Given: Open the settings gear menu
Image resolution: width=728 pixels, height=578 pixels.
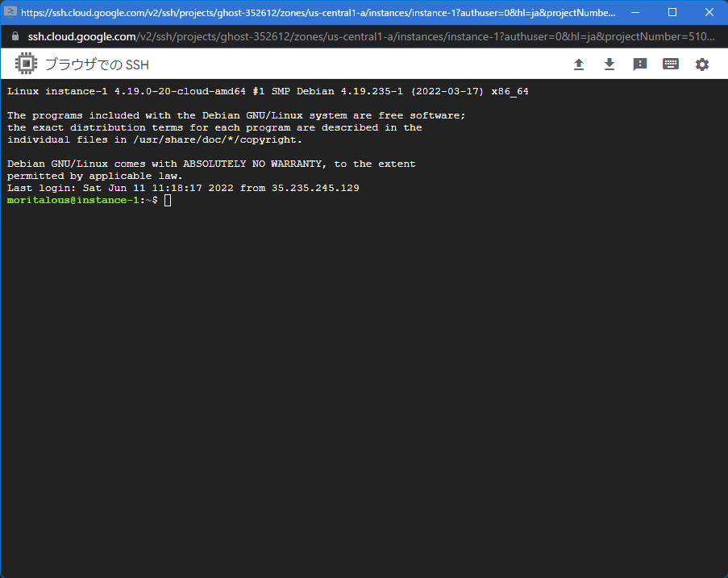Looking at the screenshot, I should click(702, 64).
